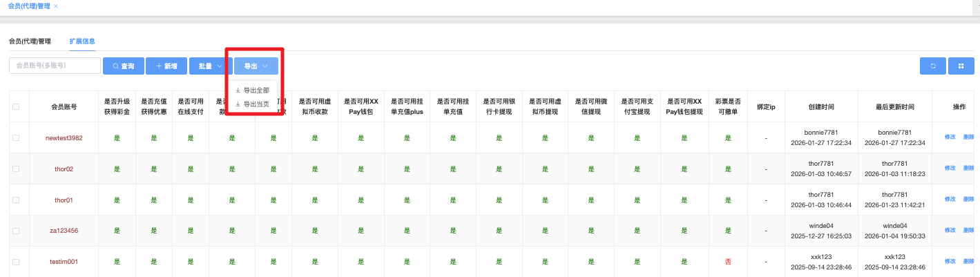Collapse the 导出 export dropdown
980x277 pixels.
(x=256, y=66)
